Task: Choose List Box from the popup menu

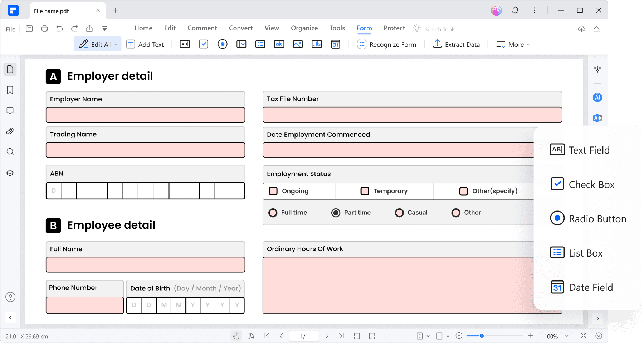Action: 576,253
